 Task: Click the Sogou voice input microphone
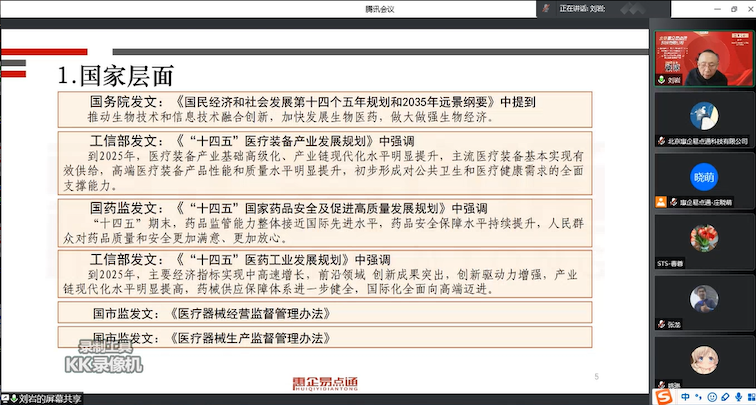click(x=737, y=398)
